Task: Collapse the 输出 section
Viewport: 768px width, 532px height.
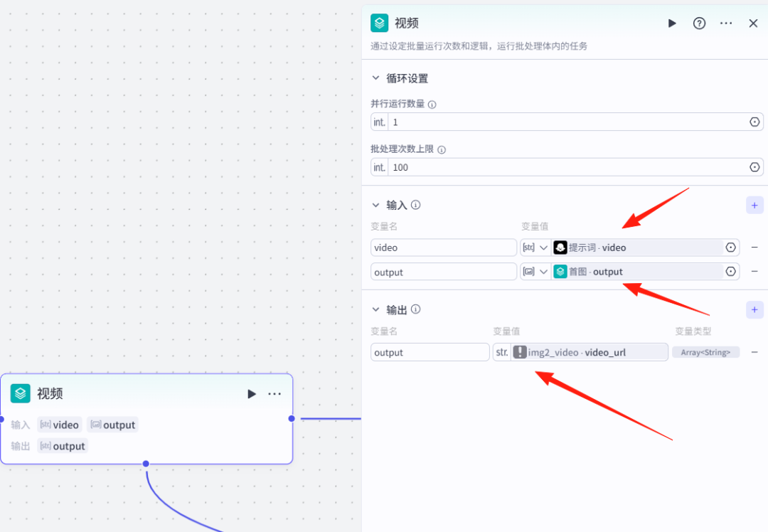Action: 375,309
